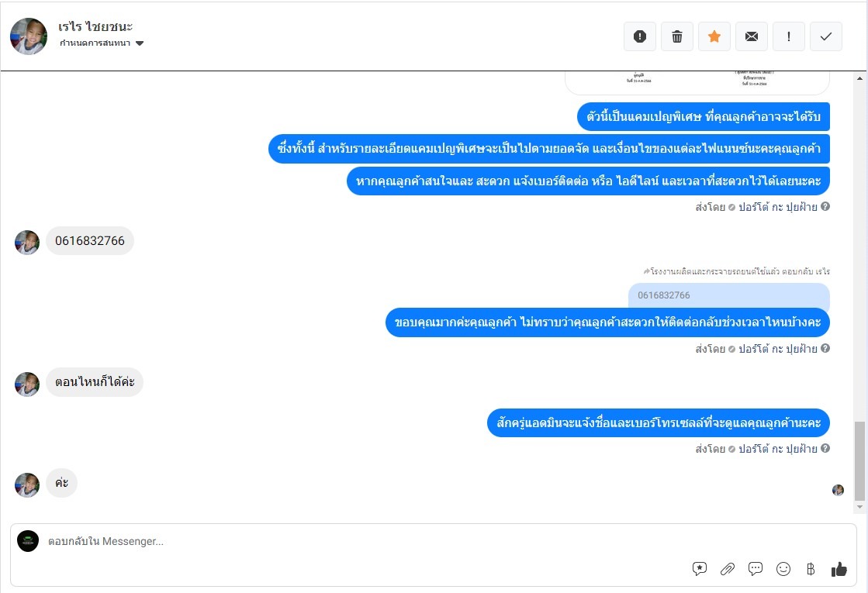Viewport: 868px width, 593px height.
Task: Attach a file with paperclip icon
Action: [728, 569]
